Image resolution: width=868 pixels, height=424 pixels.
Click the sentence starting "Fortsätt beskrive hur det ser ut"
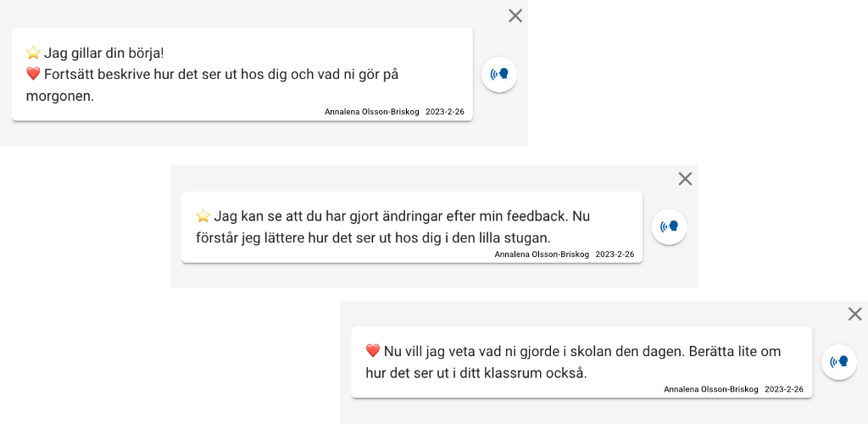point(212,86)
